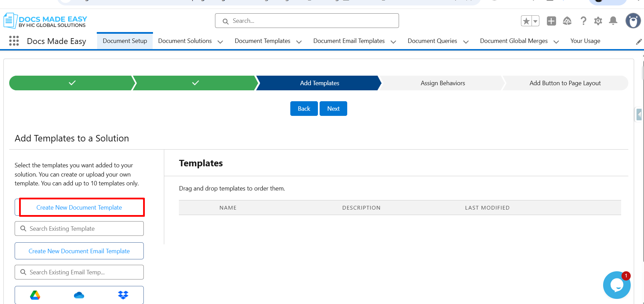Open the Notifications bell icon

(x=613, y=21)
